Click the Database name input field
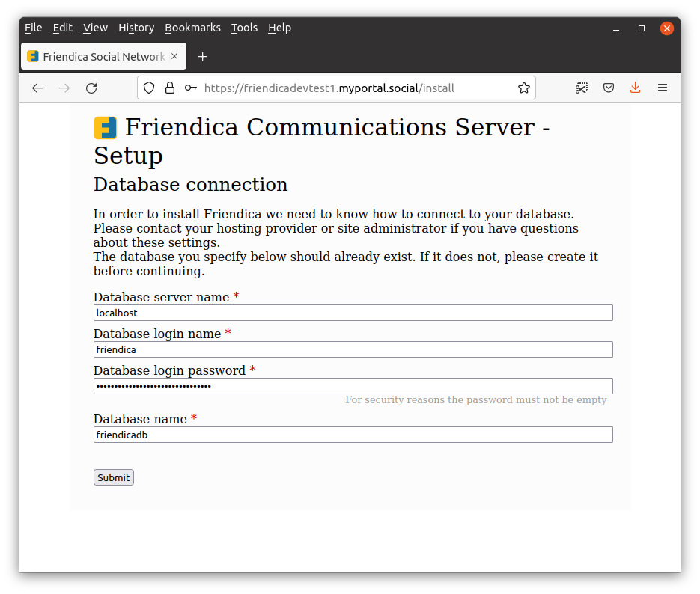 coord(353,435)
